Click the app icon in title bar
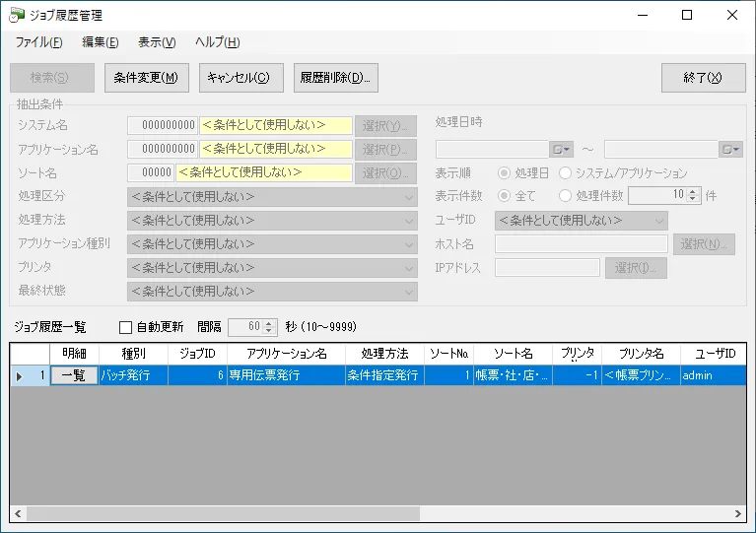Image resolution: width=756 pixels, height=533 pixels. tap(17, 15)
